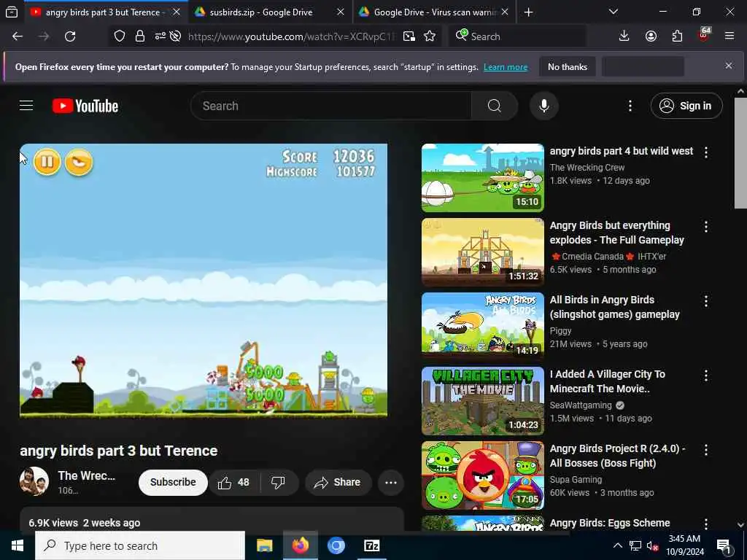Focus the Firefox URL address bar
Image resolution: width=747 pixels, height=560 pixels.
[292, 36]
